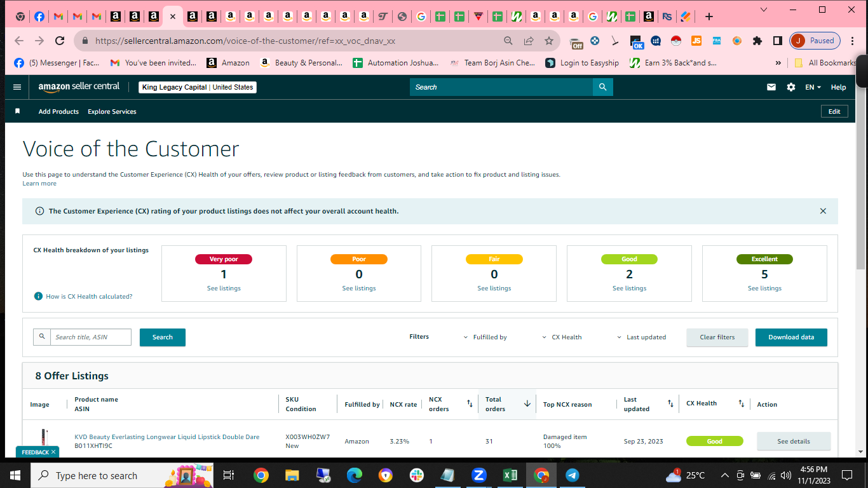Open the EN language dropdown
This screenshot has width=868, height=488.
(813, 87)
